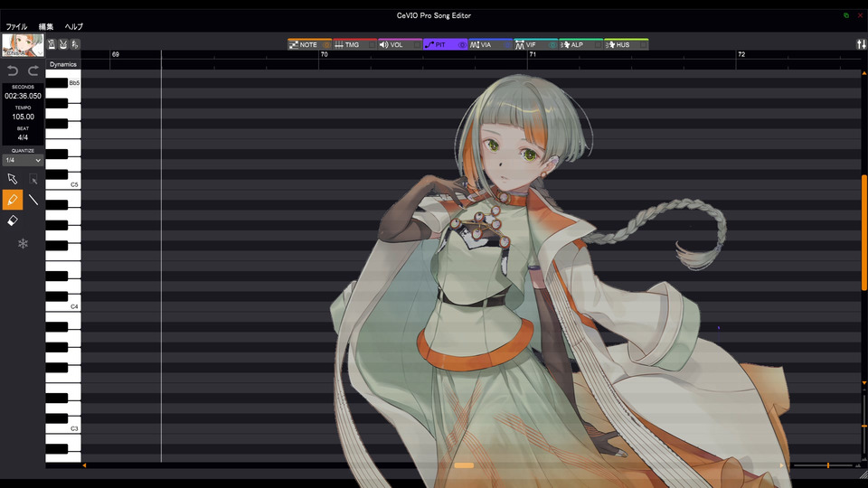Click the sharp/flat key icon

click(x=75, y=44)
